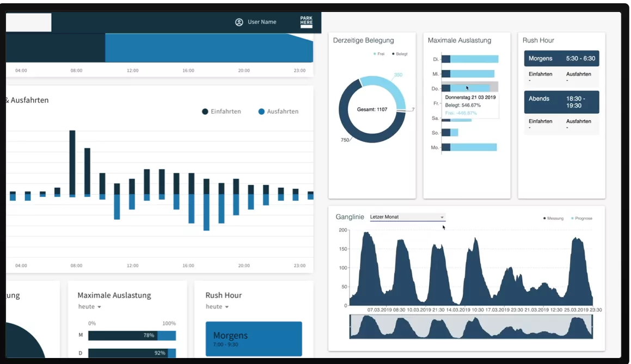Click the light-blue Frei segment of the donut

pyautogui.click(x=389, y=87)
